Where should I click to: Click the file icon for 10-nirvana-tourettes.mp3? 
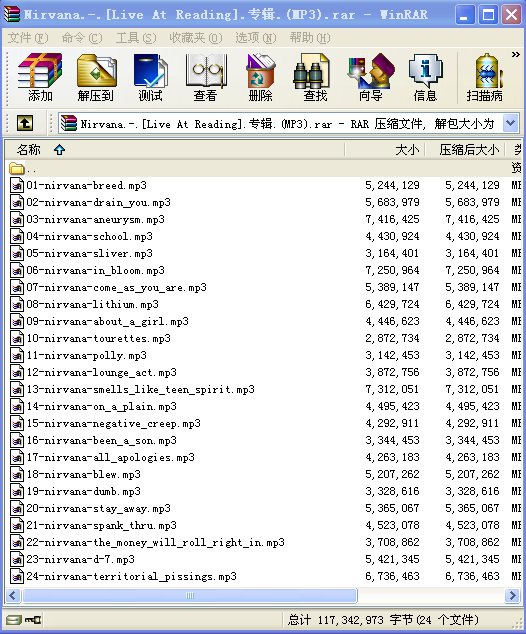17,338
